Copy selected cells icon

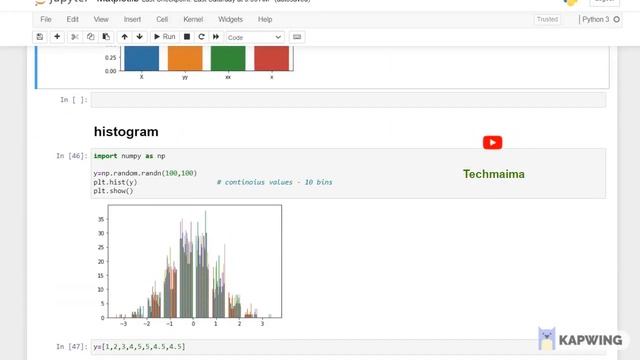90,37
